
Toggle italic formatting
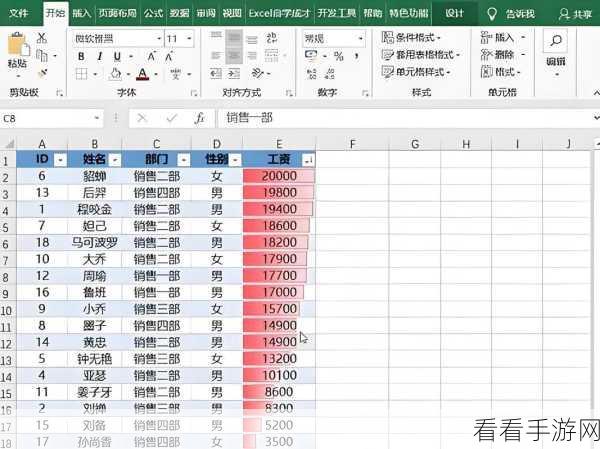(99, 56)
